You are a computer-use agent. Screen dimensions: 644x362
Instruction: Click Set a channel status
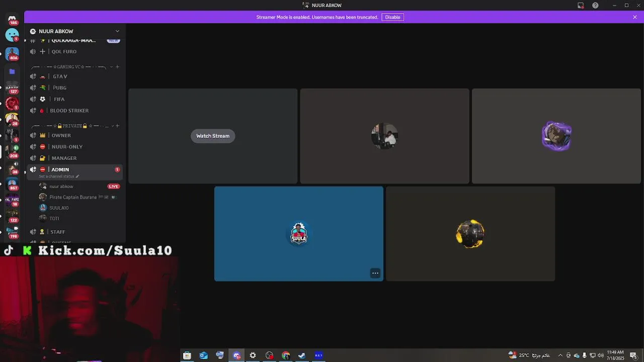(x=59, y=176)
